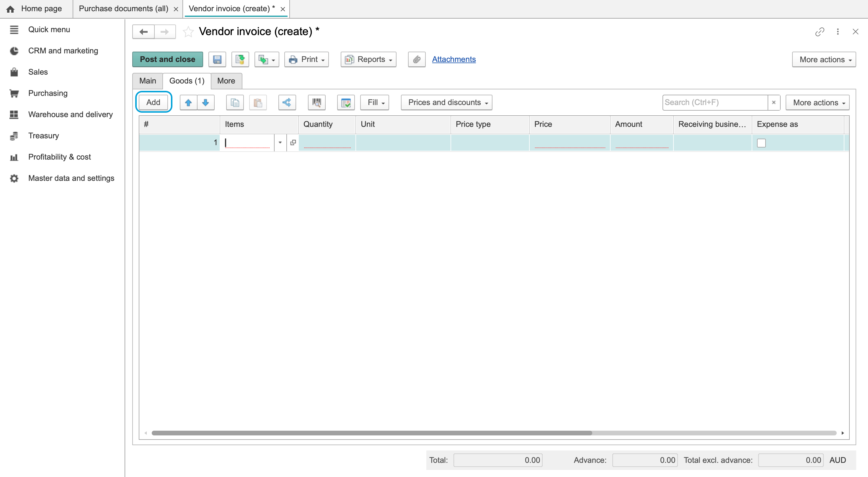Image resolution: width=868 pixels, height=477 pixels.
Task: Click the Items input cell in row 1
Action: tap(247, 142)
